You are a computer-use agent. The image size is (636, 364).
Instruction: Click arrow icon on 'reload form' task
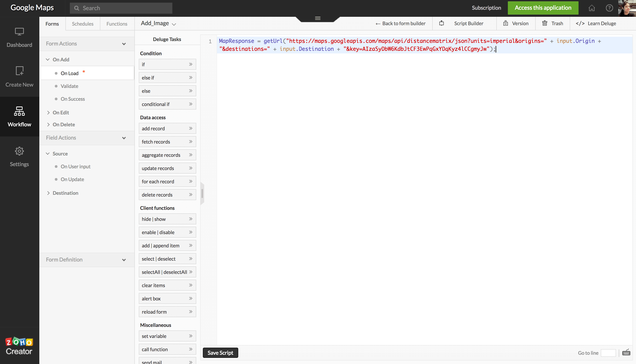pyautogui.click(x=190, y=311)
